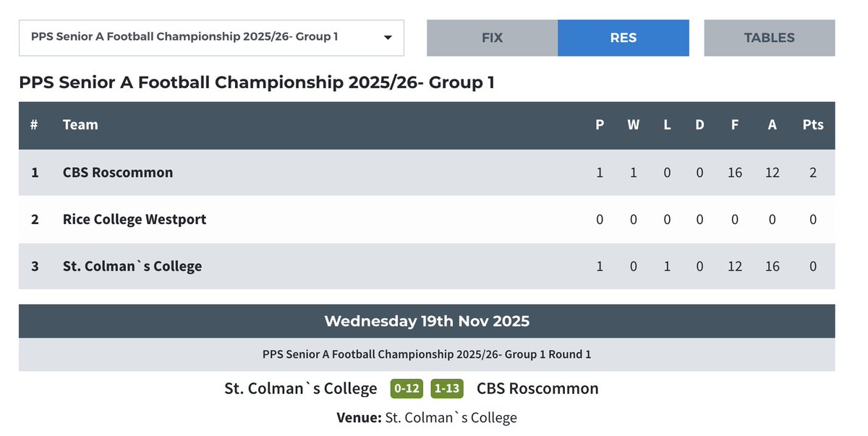Open the TABLES tab
The height and width of the screenshot is (436, 868).
pos(769,38)
